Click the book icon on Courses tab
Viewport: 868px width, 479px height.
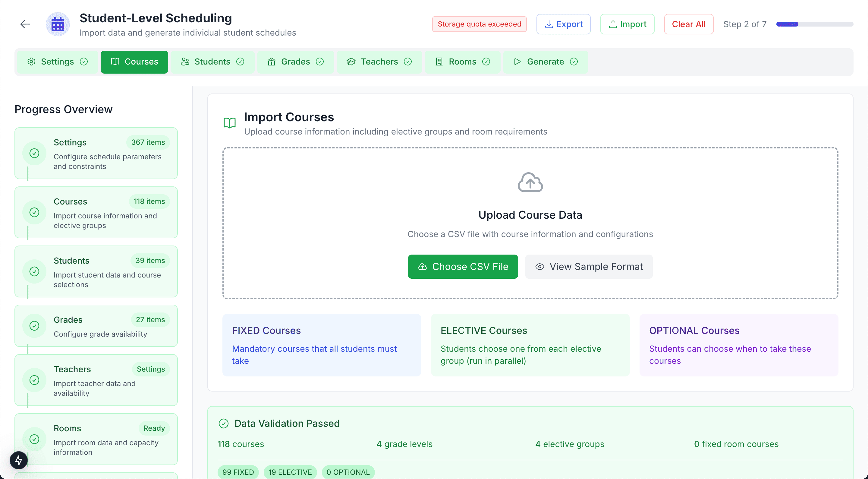tap(115, 62)
